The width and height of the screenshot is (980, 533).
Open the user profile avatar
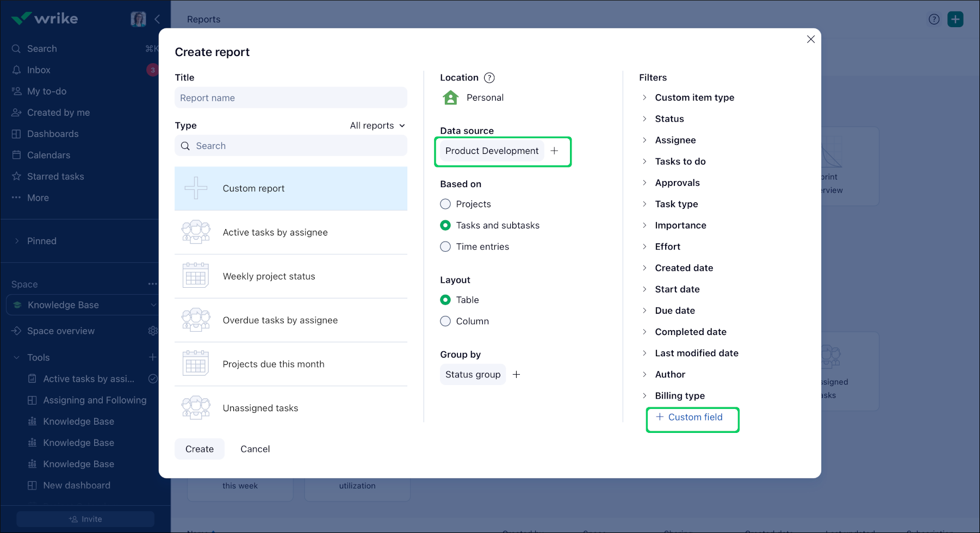[138, 19]
